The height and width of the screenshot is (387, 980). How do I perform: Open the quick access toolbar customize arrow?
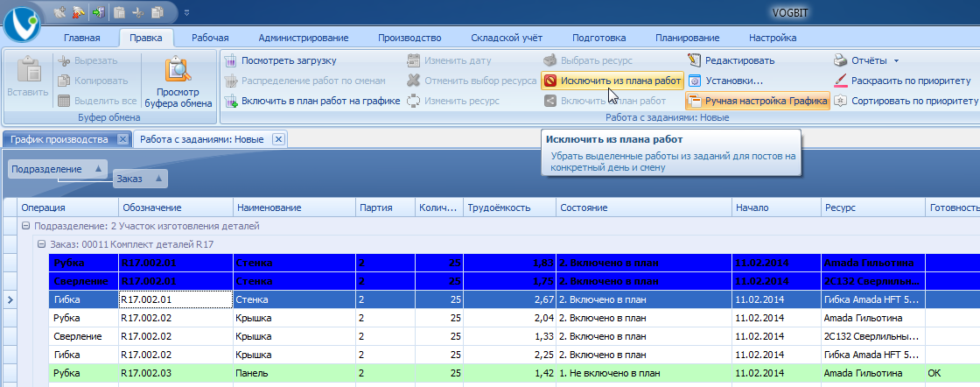click(187, 12)
